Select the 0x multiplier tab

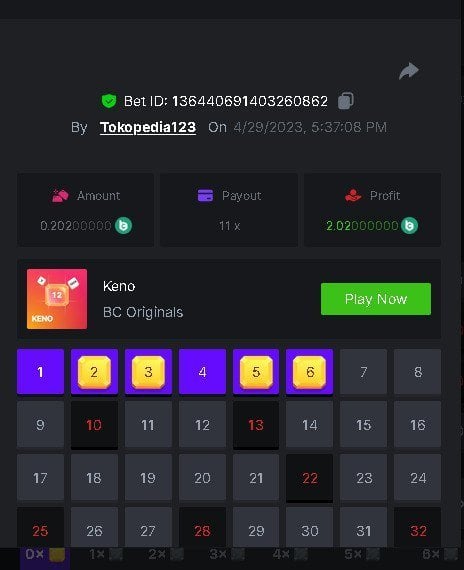(x=45, y=555)
